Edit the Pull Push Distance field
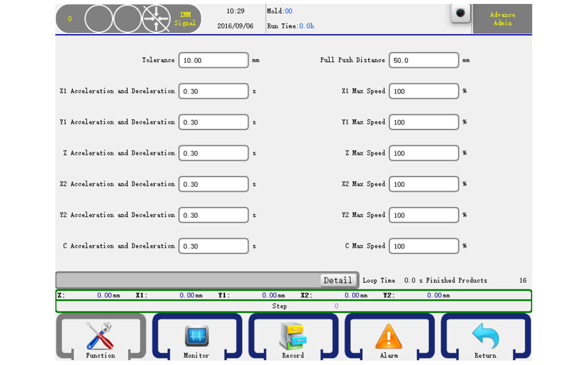The height and width of the screenshot is (365, 588). pyautogui.click(x=424, y=60)
